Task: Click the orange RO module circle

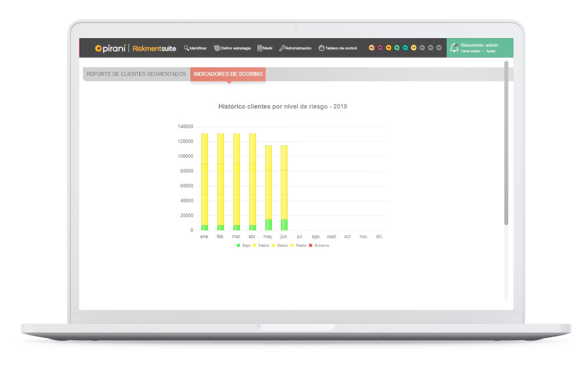Action: tap(372, 48)
